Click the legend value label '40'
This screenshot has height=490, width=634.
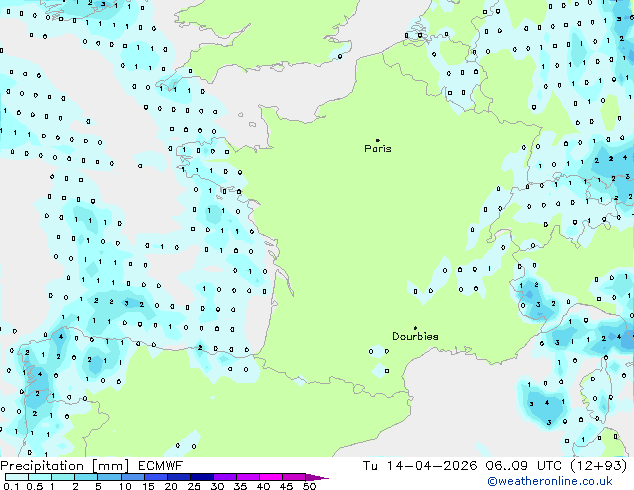coord(263,486)
